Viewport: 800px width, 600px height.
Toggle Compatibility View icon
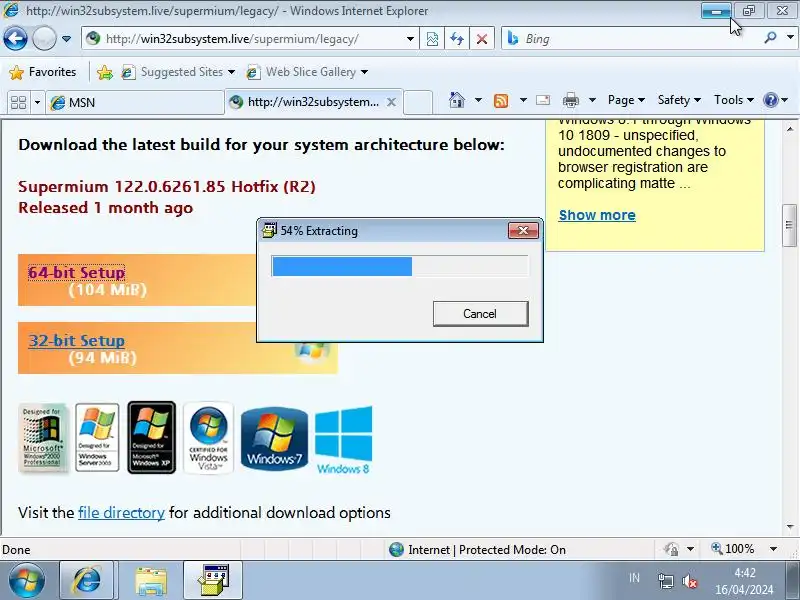[x=432, y=39]
